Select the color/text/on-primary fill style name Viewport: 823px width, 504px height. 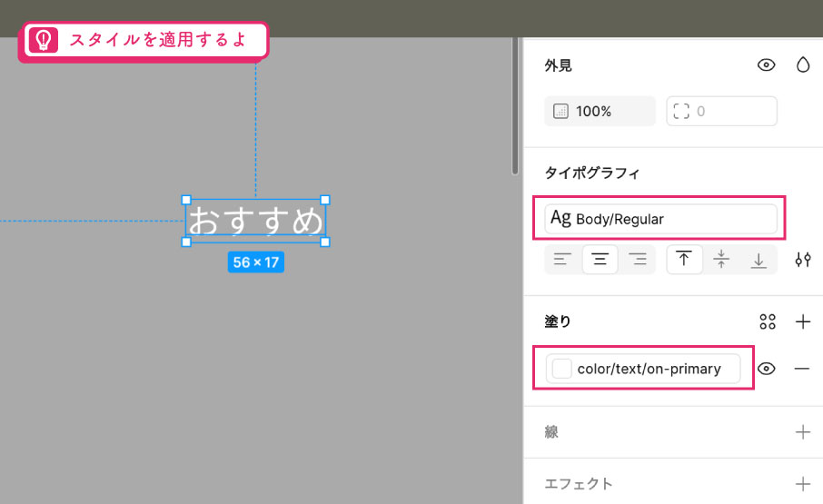(x=649, y=369)
